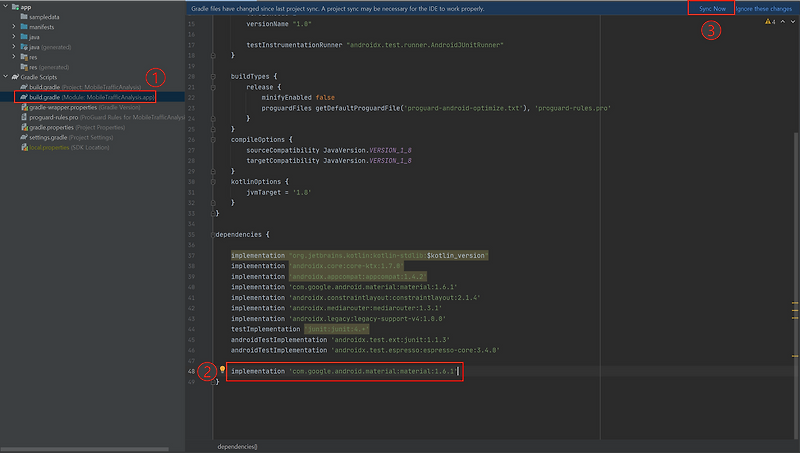Click the core-ktx:1.7.0 dependency line

(317, 266)
